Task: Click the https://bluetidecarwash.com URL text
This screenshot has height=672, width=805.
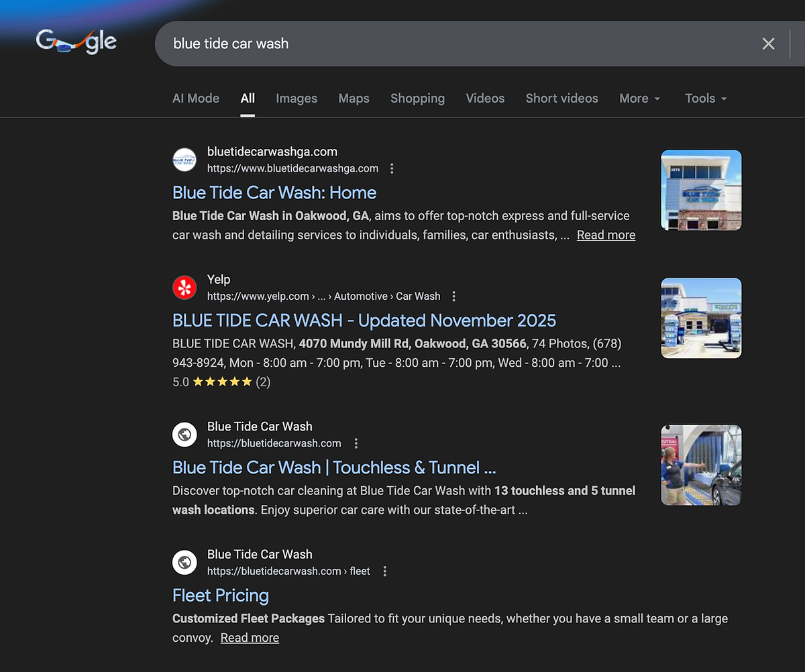Action: pyautogui.click(x=274, y=443)
